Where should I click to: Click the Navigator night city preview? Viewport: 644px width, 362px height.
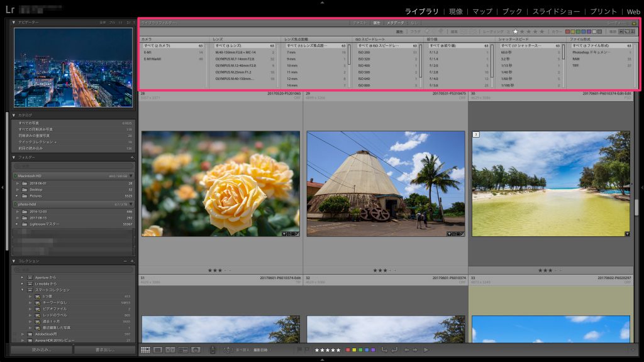coord(73,67)
